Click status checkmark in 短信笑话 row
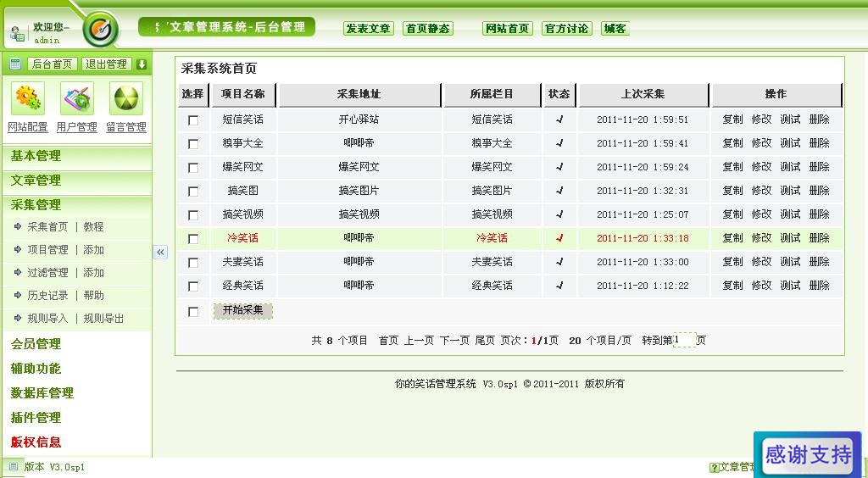The image size is (868, 478). click(559, 119)
